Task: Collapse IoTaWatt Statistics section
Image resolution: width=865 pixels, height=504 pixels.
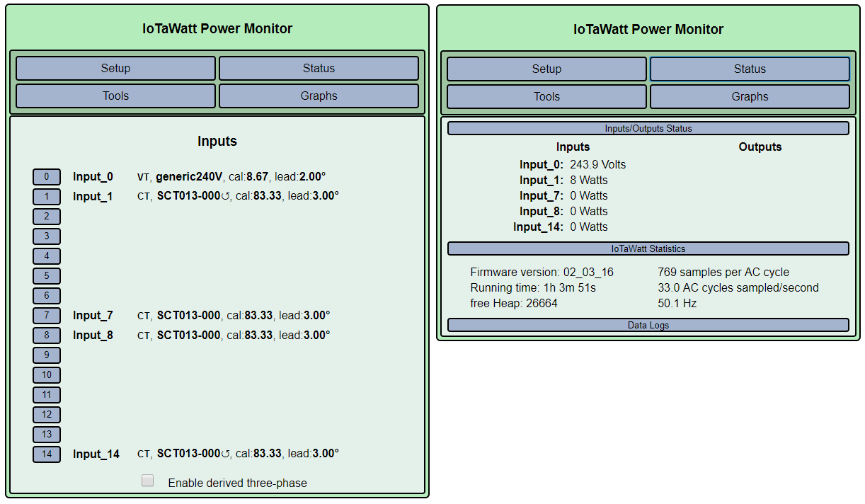Action: click(648, 248)
